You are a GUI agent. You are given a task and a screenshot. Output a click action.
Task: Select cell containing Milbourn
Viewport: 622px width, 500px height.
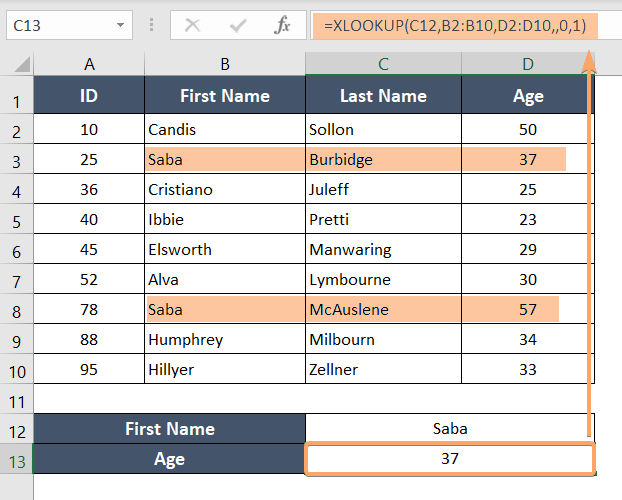coord(383,339)
